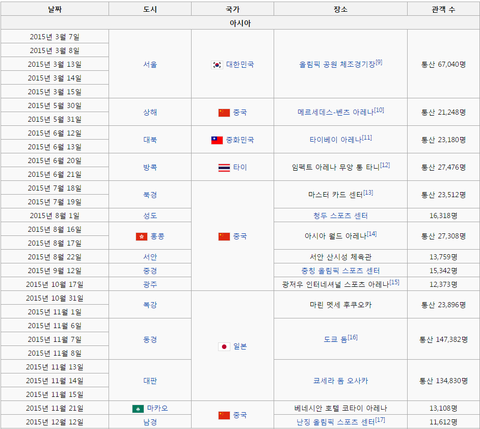This screenshot has height=429, width=480.
Task: Click the Thailand flag next to 타이
Action: coord(224,168)
